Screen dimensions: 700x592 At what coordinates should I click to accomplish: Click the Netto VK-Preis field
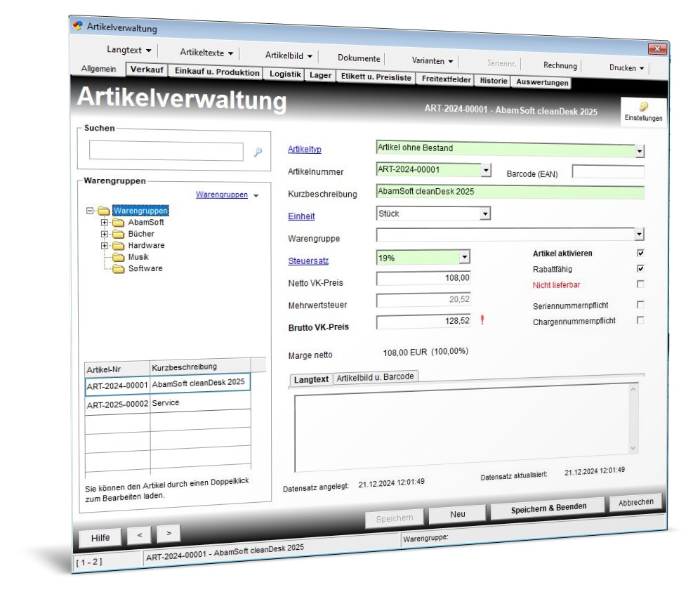[x=423, y=277]
